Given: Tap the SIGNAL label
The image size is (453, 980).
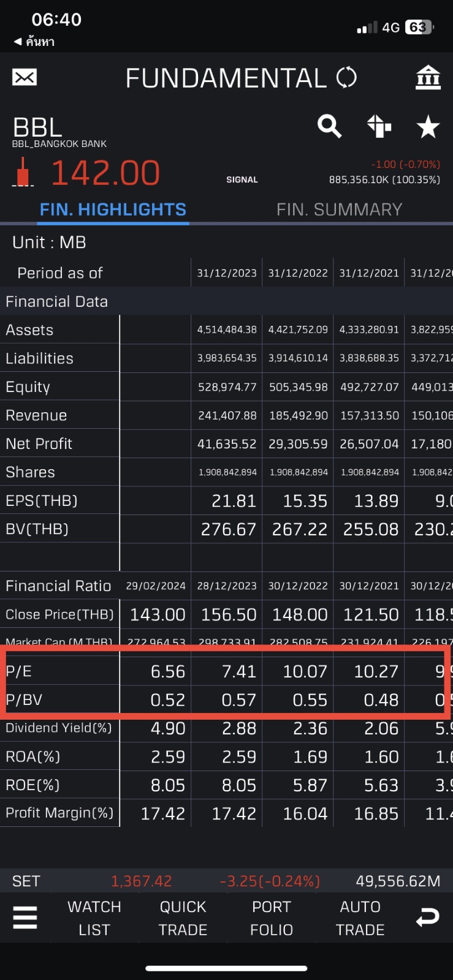Looking at the screenshot, I should (242, 179).
